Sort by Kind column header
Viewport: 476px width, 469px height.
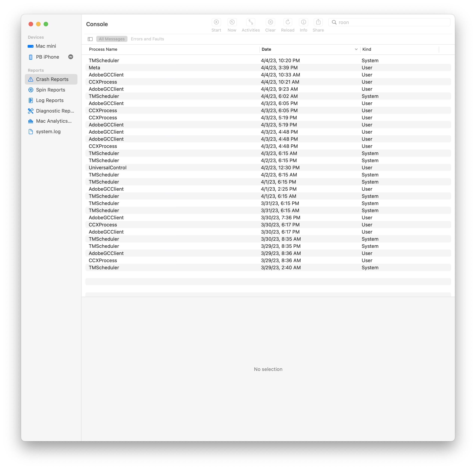367,49
